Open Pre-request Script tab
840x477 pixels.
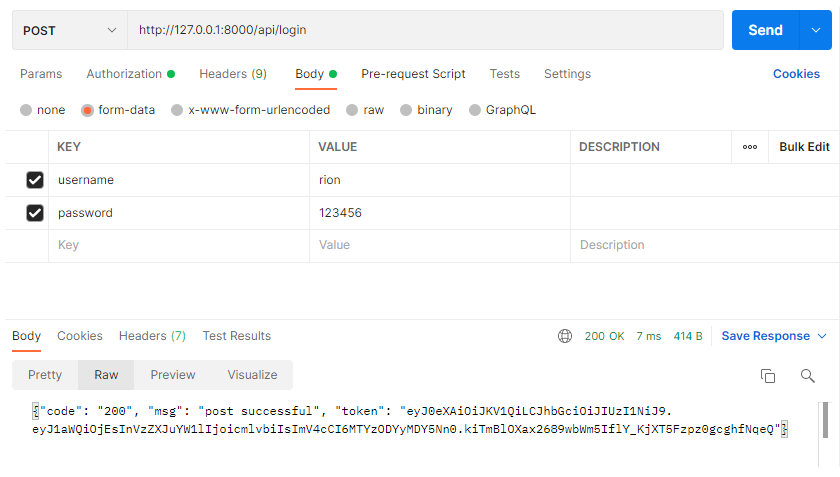(413, 74)
